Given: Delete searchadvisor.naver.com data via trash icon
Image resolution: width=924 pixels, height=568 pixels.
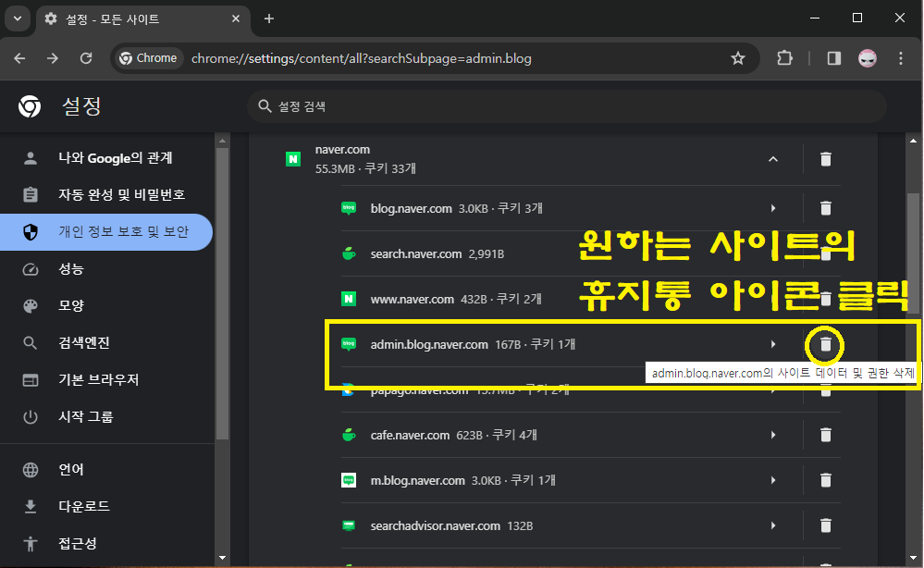Looking at the screenshot, I should coord(826,525).
